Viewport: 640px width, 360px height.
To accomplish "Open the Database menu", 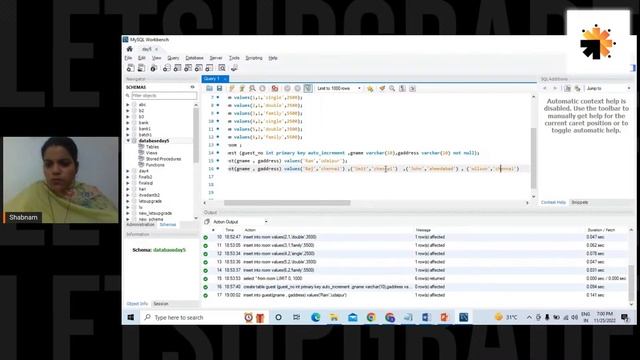I will pyautogui.click(x=194, y=58).
